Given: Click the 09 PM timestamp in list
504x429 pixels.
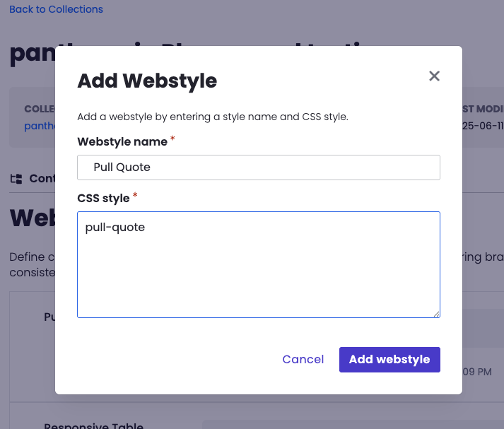Looking at the screenshot, I should (x=477, y=372).
